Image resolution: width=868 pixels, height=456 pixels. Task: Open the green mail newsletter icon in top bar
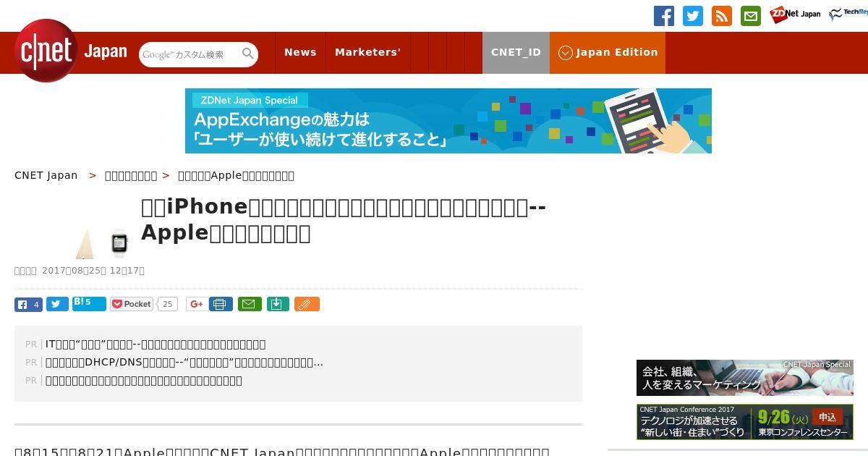click(x=751, y=16)
